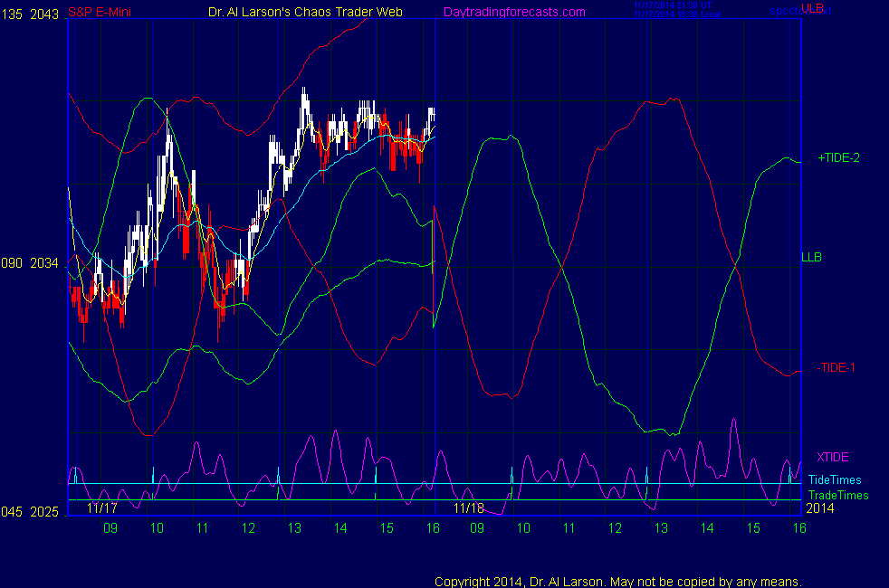Select the 'TideTimes' legend label
Image resolution: width=889 pixels, height=588 pixels.
pos(835,479)
